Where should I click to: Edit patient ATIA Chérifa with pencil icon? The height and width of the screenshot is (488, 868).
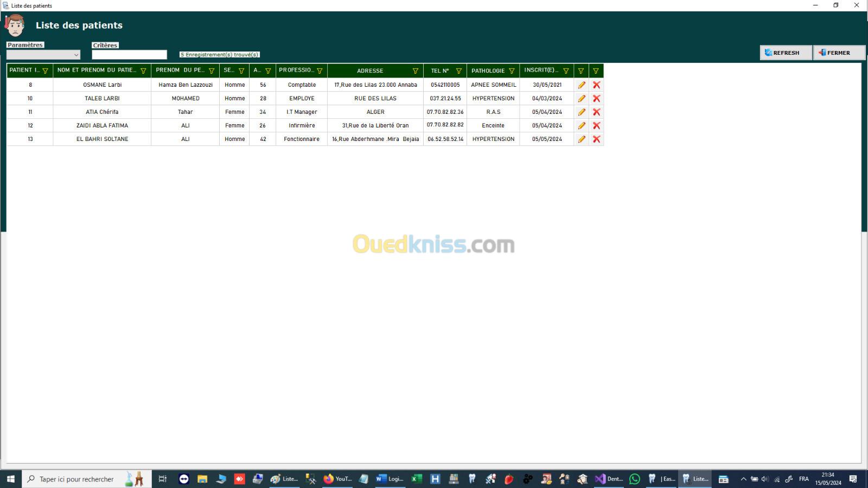[582, 112]
